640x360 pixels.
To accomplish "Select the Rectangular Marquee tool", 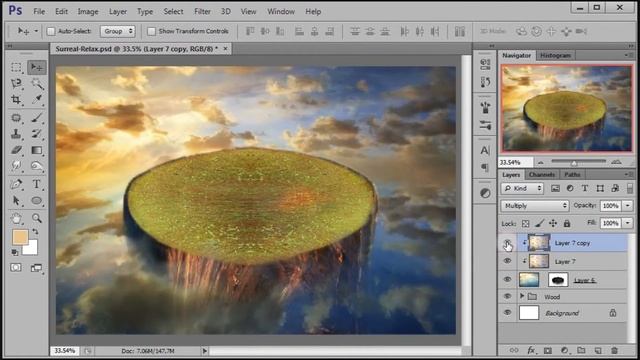I will [16, 67].
